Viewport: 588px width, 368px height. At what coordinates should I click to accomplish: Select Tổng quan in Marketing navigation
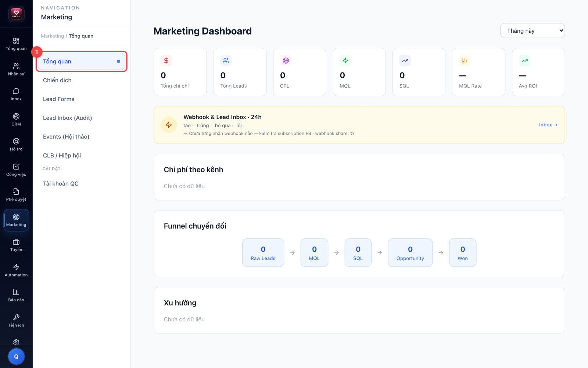click(82, 61)
